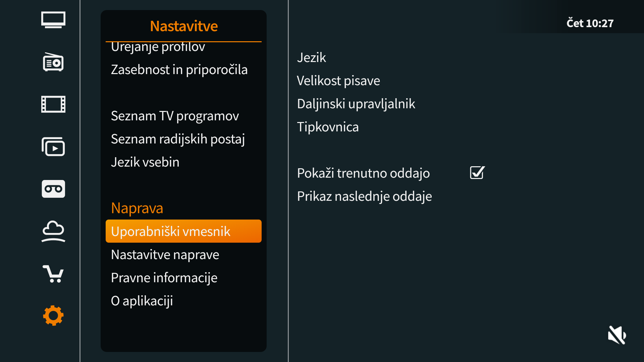Select Jezik vsebin entry
The width and height of the screenshot is (644, 362).
145,162
